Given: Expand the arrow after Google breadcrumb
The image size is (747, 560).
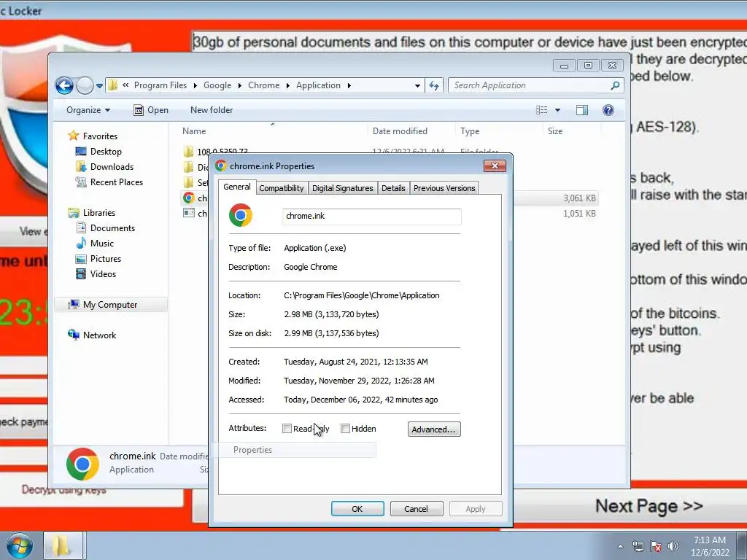Looking at the screenshot, I should [x=239, y=86].
